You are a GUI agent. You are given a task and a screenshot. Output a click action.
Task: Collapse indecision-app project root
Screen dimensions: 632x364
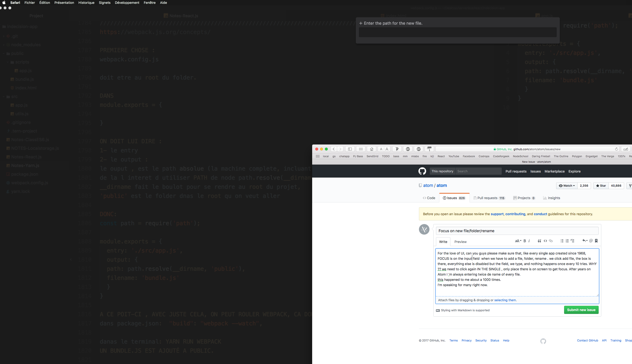(20, 27)
